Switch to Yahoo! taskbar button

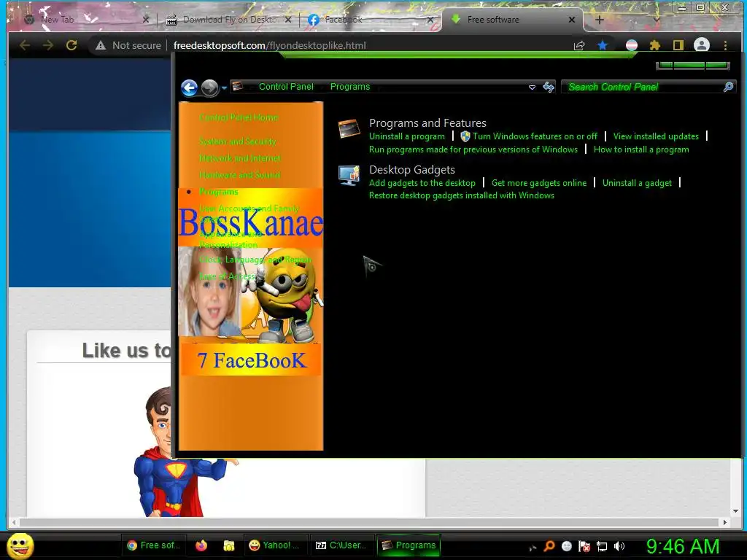[275, 545]
